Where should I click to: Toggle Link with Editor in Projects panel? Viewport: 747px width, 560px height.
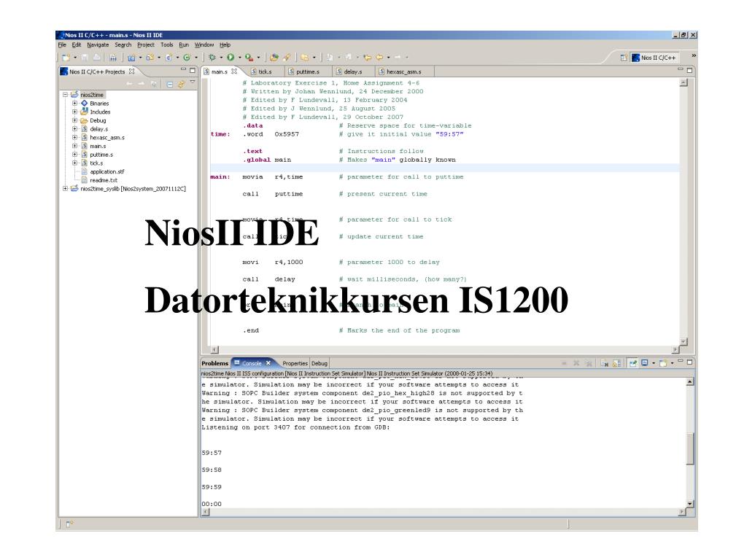click(x=181, y=85)
